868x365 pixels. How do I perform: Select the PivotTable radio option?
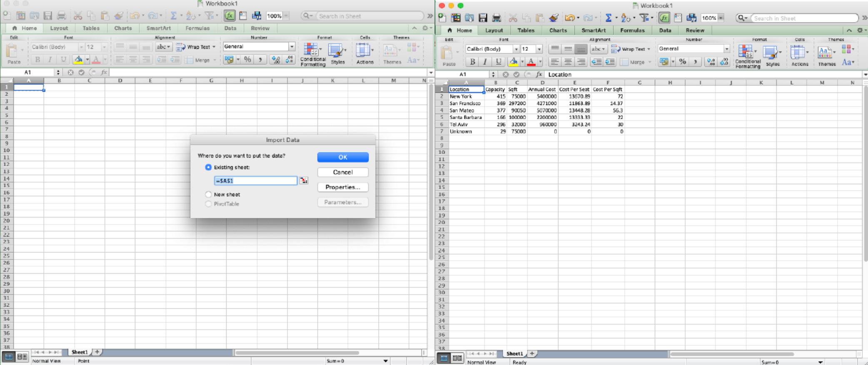pos(208,204)
